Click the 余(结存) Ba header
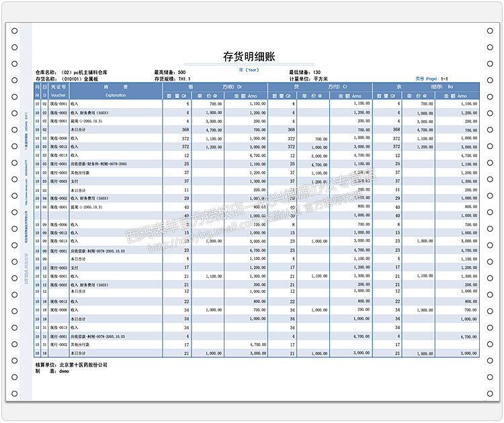The width and height of the screenshot is (504, 423). [426, 87]
